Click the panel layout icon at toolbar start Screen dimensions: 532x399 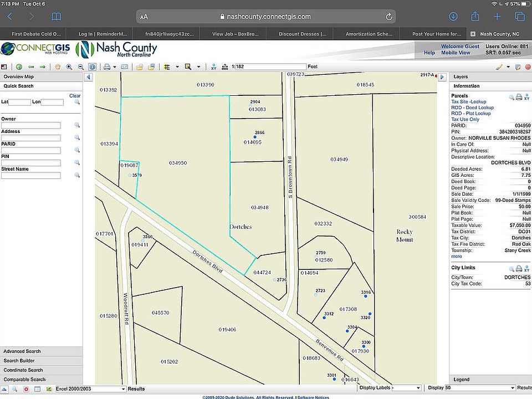4,67
